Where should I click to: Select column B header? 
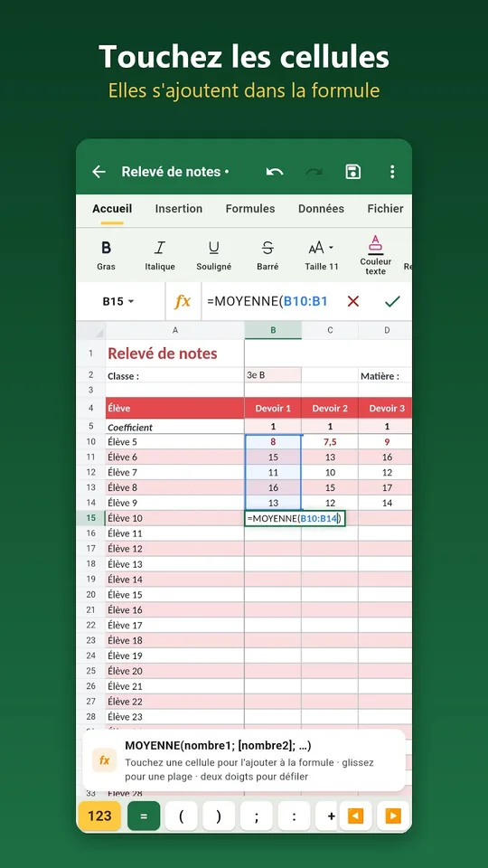[273, 331]
